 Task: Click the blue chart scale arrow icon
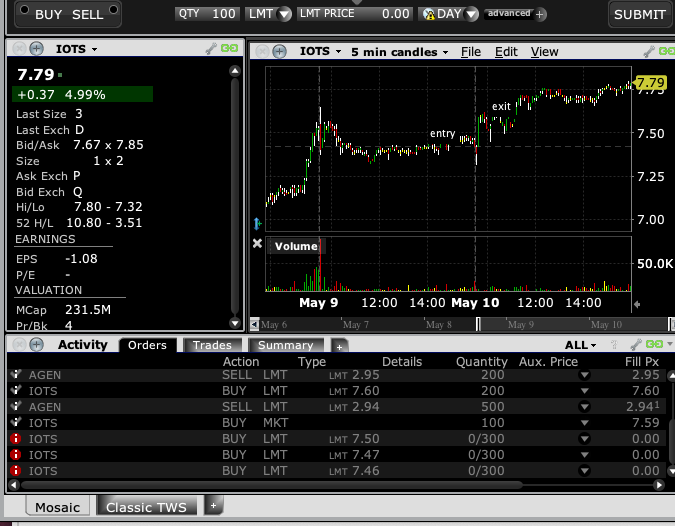pos(257,223)
